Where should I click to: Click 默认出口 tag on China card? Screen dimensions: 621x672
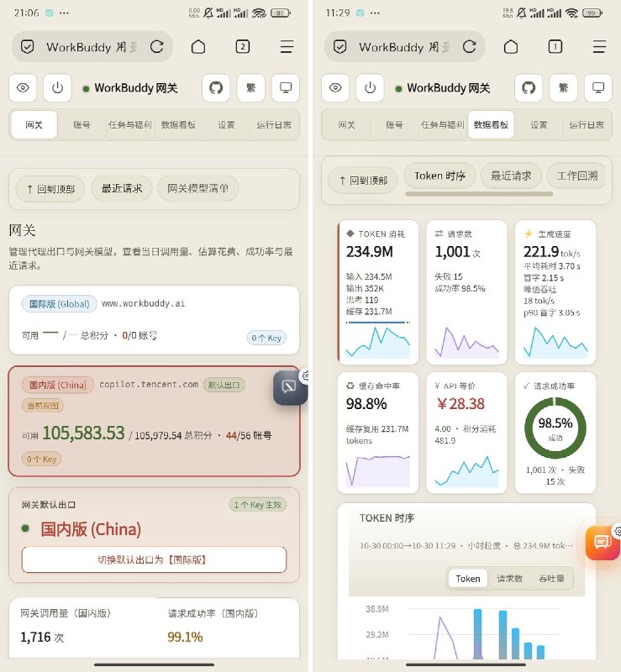coord(224,385)
